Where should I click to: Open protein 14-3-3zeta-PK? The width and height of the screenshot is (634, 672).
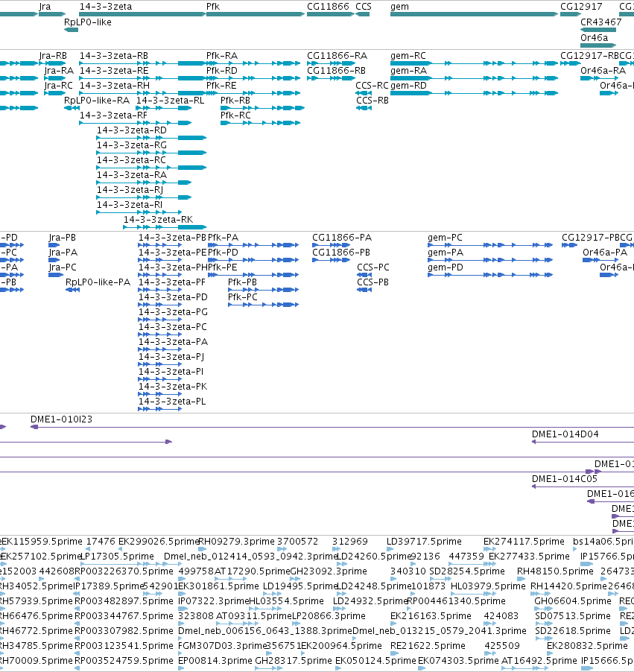pyautogui.click(x=173, y=387)
